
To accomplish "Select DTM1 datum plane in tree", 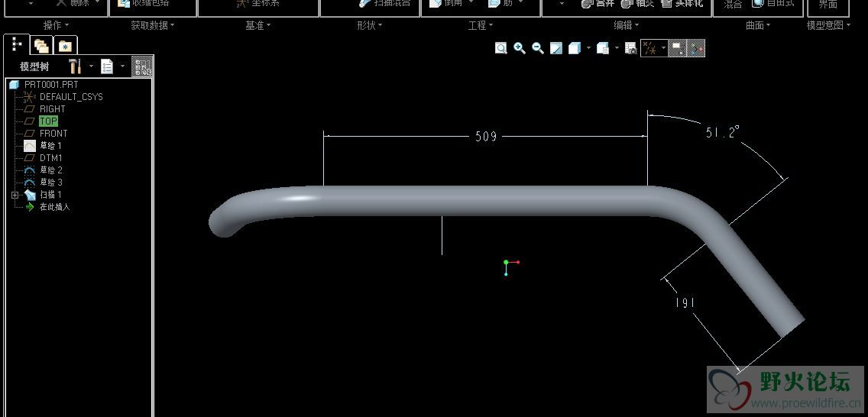I will click(51, 157).
